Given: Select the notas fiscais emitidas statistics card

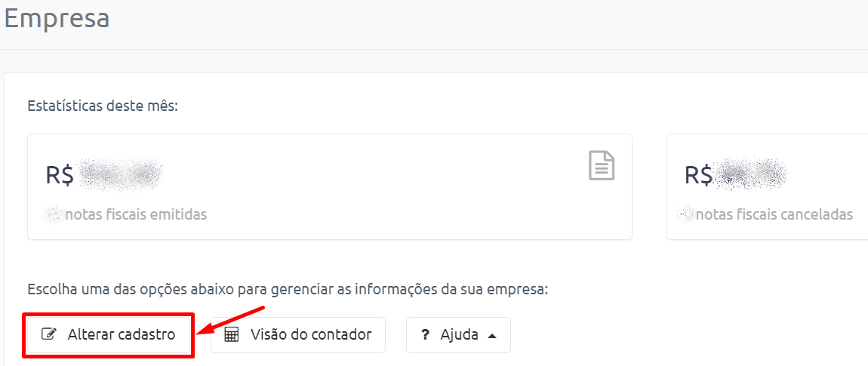Looking at the screenshot, I should 330,186.
